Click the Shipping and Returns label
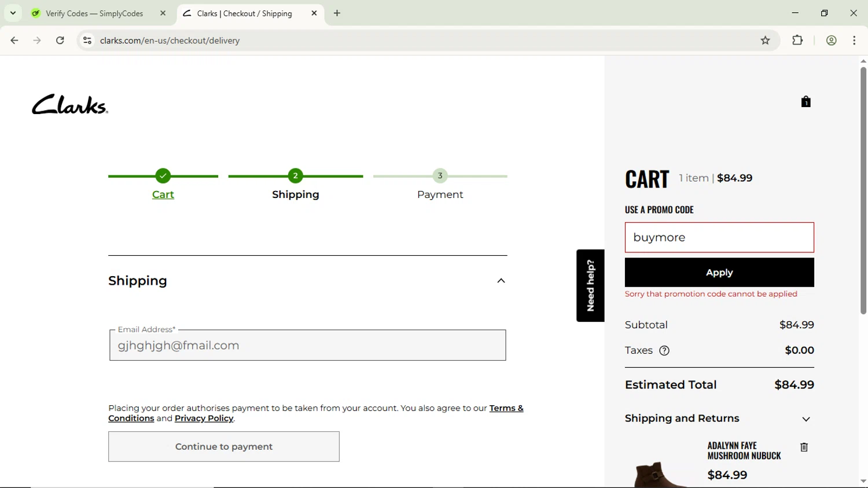Image resolution: width=868 pixels, height=488 pixels. pos(682,419)
